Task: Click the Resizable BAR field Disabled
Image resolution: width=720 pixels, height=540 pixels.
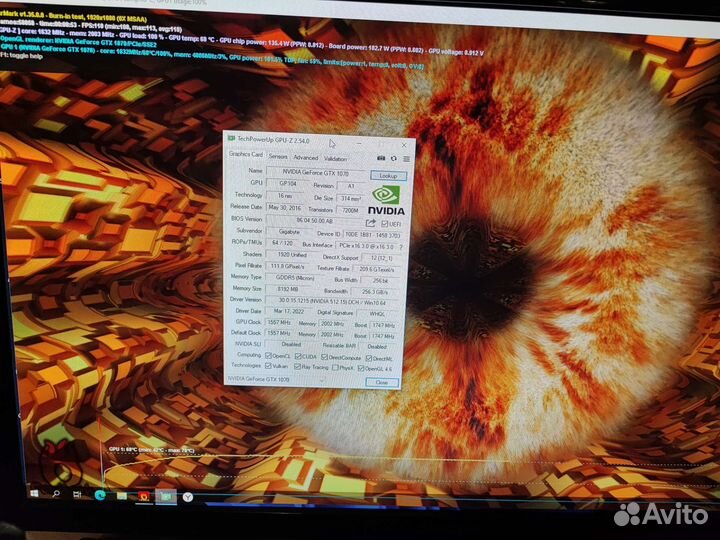Action: pyautogui.click(x=377, y=347)
